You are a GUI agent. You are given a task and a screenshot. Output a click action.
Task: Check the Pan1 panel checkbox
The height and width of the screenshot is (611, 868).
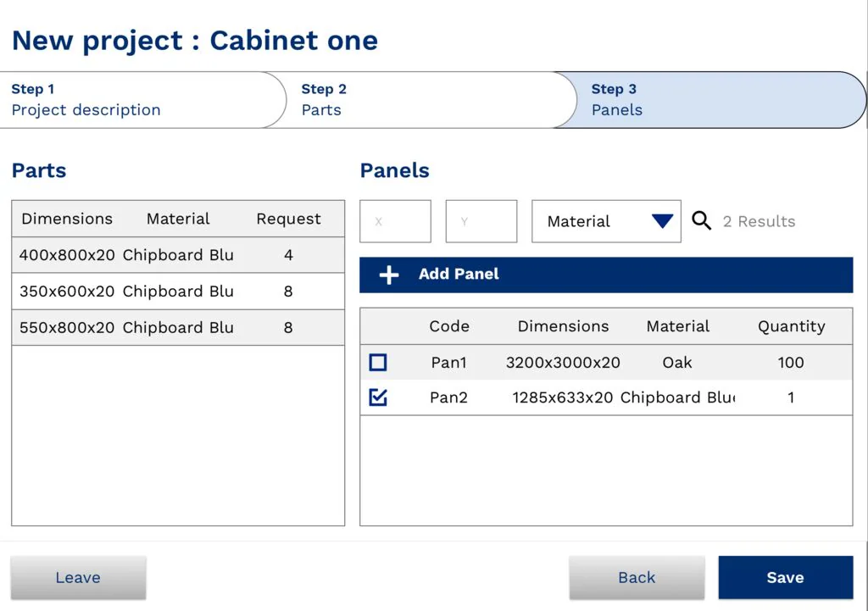(x=378, y=363)
